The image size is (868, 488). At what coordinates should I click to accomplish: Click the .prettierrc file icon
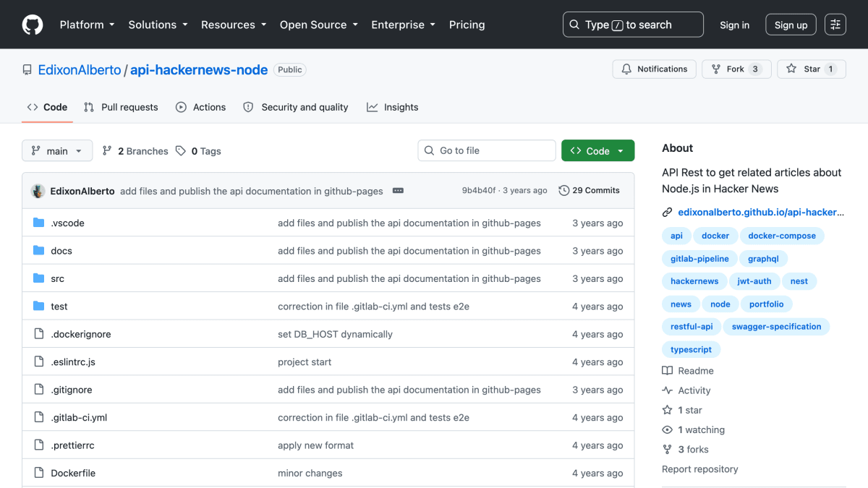tap(39, 445)
